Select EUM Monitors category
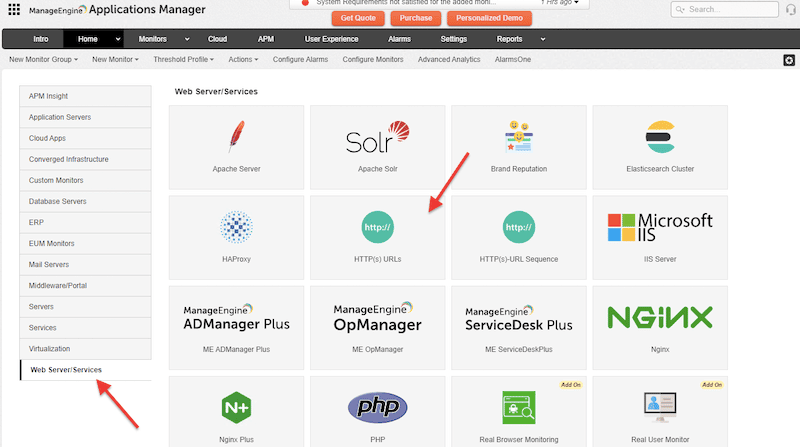This screenshot has height=447, width=800. [x=85, y=243]
